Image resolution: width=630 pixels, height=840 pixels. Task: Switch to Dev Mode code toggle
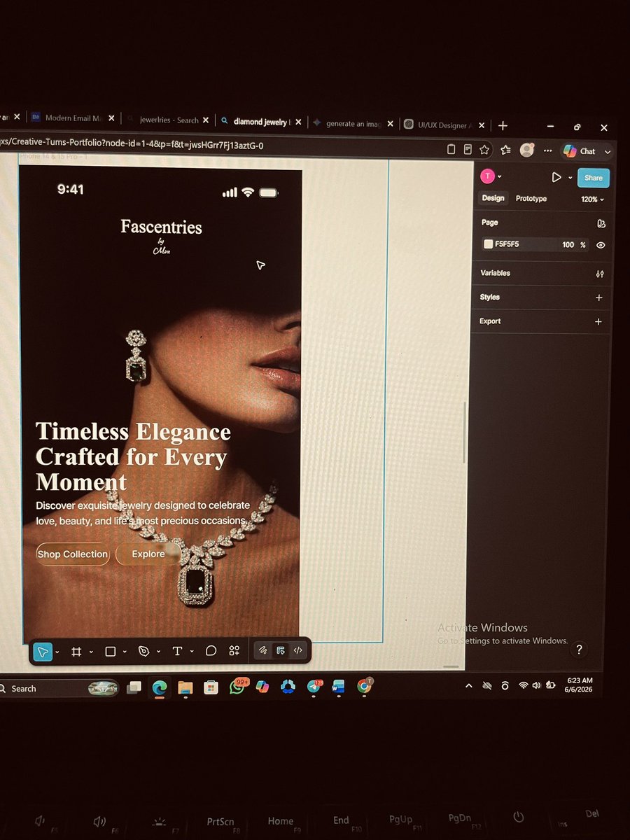[297, 650]
